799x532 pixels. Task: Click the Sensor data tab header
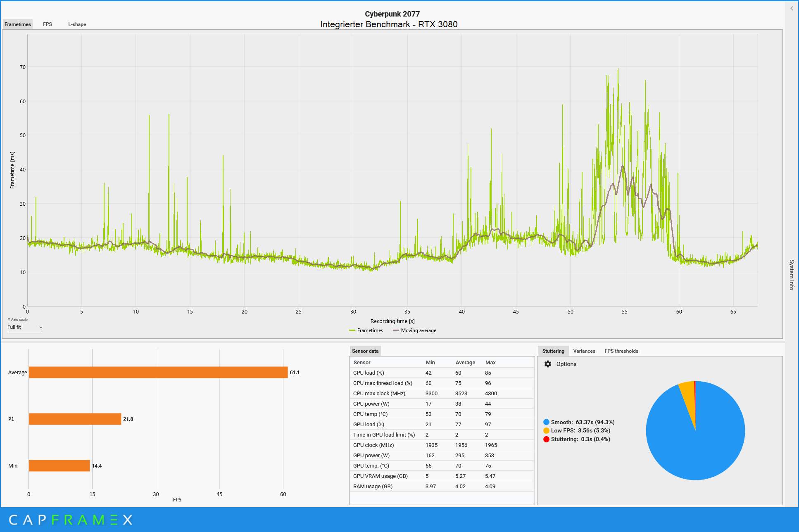tap(365, 351)
